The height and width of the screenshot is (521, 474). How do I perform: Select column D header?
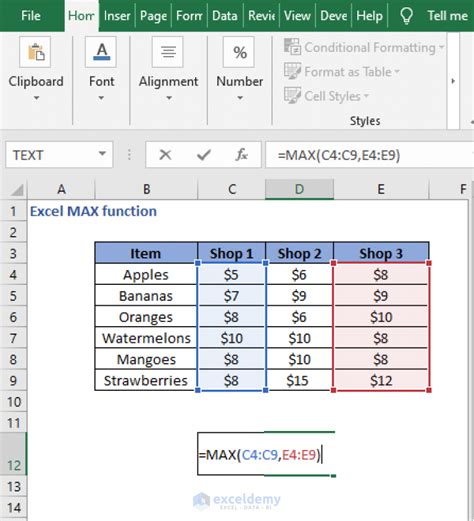[299, 190]
